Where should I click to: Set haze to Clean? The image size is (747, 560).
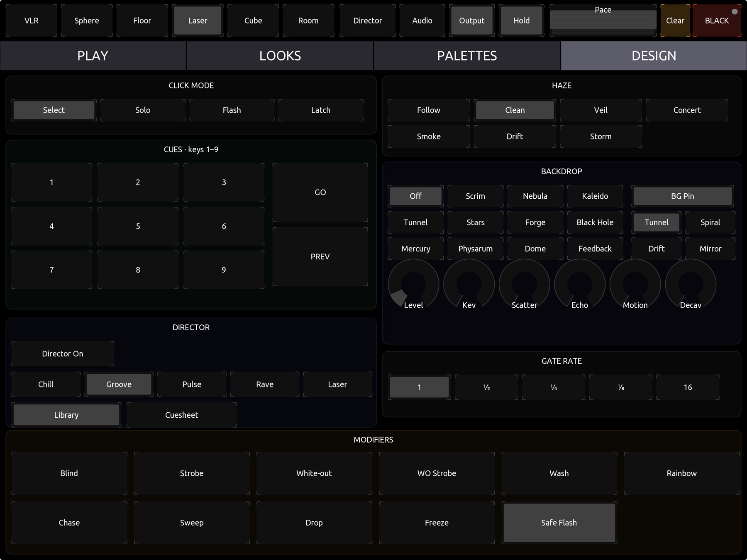pos(515,110)
